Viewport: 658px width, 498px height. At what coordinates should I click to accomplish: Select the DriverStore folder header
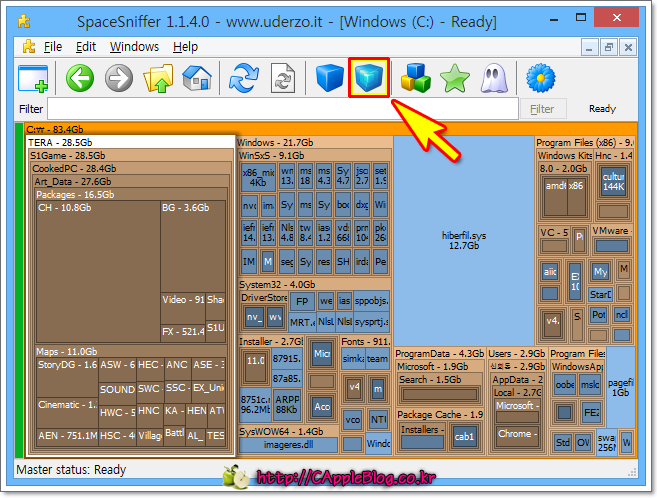(x=264, y=297)
